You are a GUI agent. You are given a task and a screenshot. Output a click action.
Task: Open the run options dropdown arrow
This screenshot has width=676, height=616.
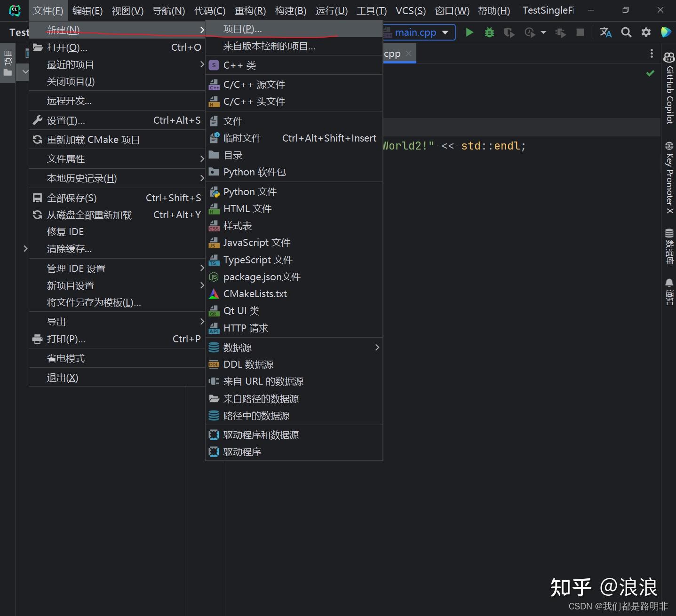tap(543, 32)
